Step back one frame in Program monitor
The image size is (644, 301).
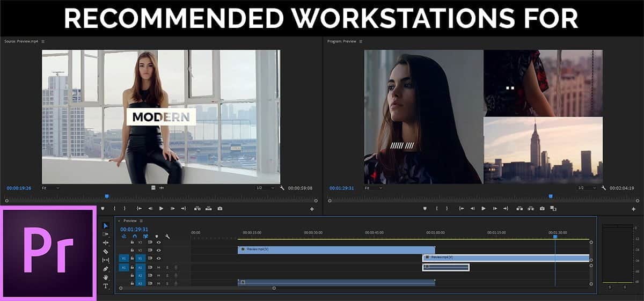pyautogui.click(x=472, y=208)
